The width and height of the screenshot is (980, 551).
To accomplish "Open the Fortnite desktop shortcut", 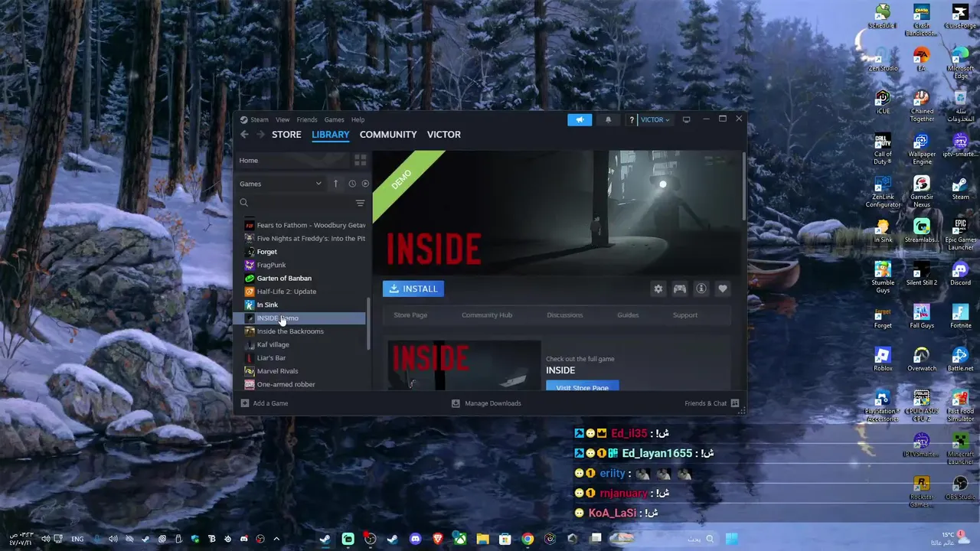I will pos(960,317).
